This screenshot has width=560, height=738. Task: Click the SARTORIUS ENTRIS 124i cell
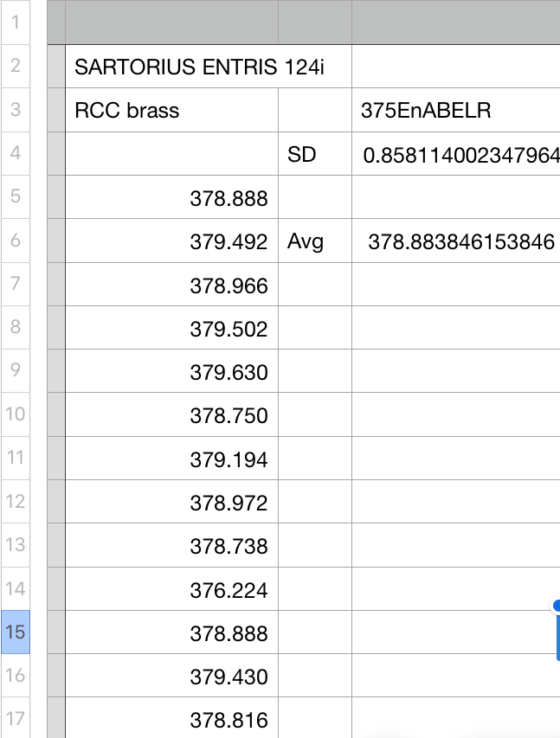(199, 67)
